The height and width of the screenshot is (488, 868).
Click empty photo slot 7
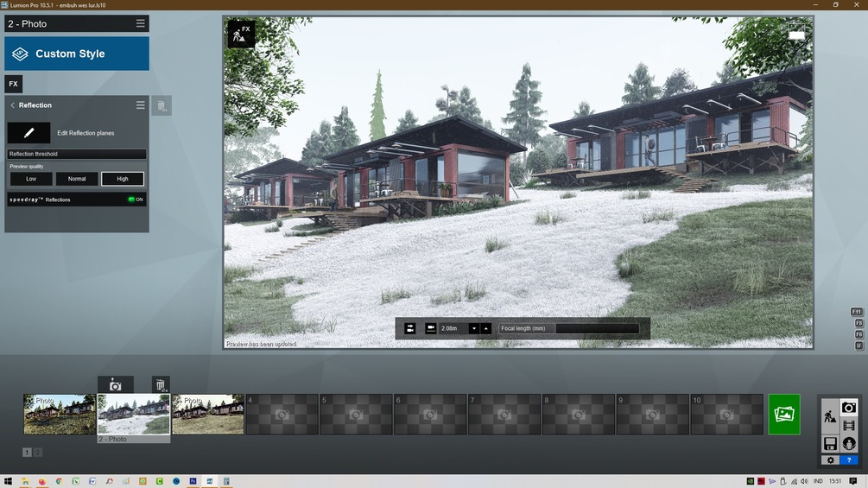[x=504, y=414]
